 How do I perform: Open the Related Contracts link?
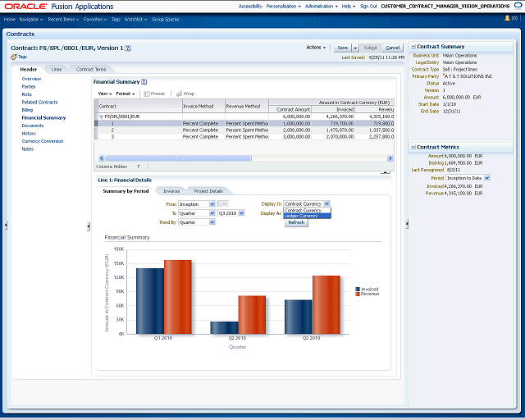(x=39, y=103)
